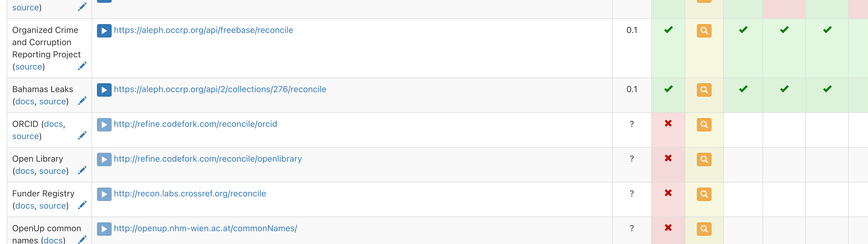Click play button for Bahamas Leaks endpoint
The width and height of the screenshot is (868, 244).
point(104,90)
